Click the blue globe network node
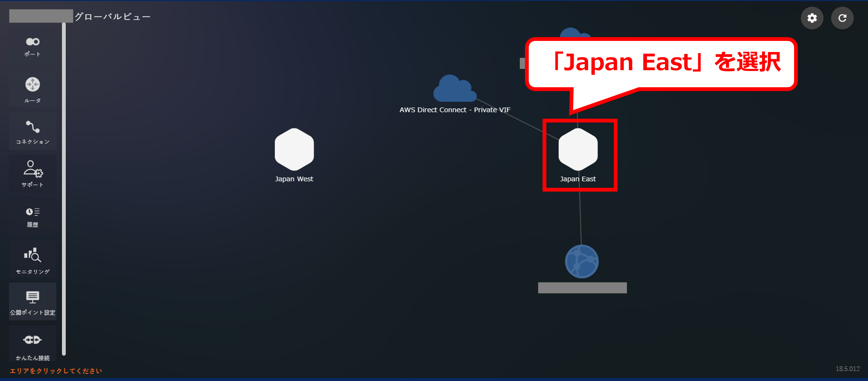 pyautogui.click(x=582, y=261)
